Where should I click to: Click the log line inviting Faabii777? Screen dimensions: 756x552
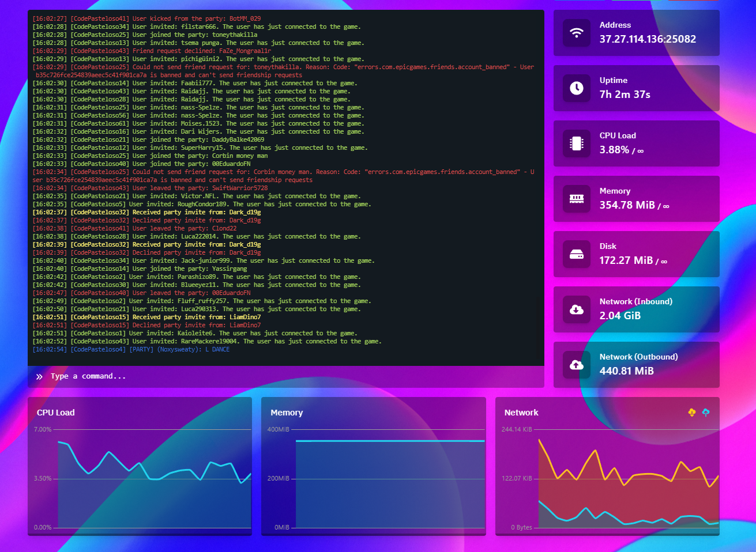[195, 83]
